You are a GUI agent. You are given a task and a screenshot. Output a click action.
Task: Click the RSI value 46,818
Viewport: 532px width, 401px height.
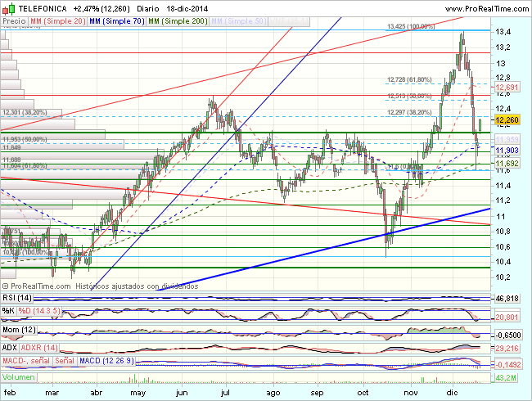coord(507,299)
